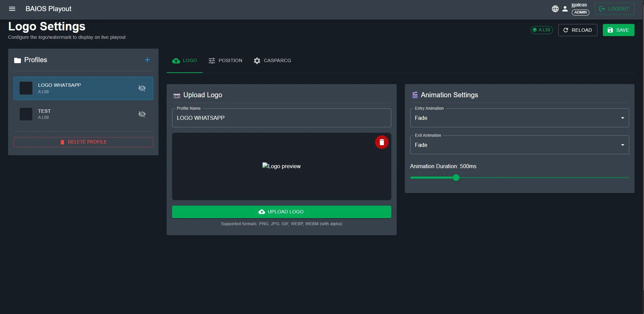Click the BAIOS Playout title
Image resolution: width=644 pixels, height=314 pixels.
[x=49, y=9]
